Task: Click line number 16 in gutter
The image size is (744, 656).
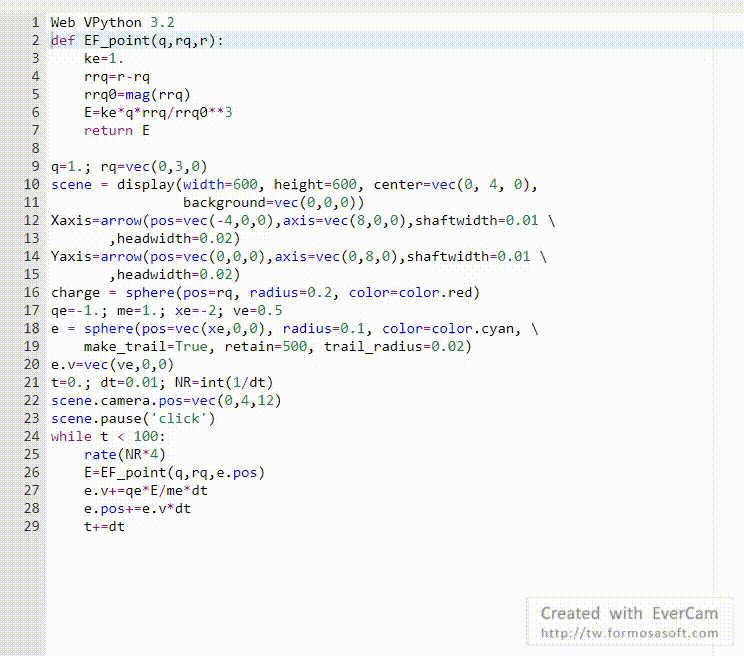Action: (x=31, y=293)
